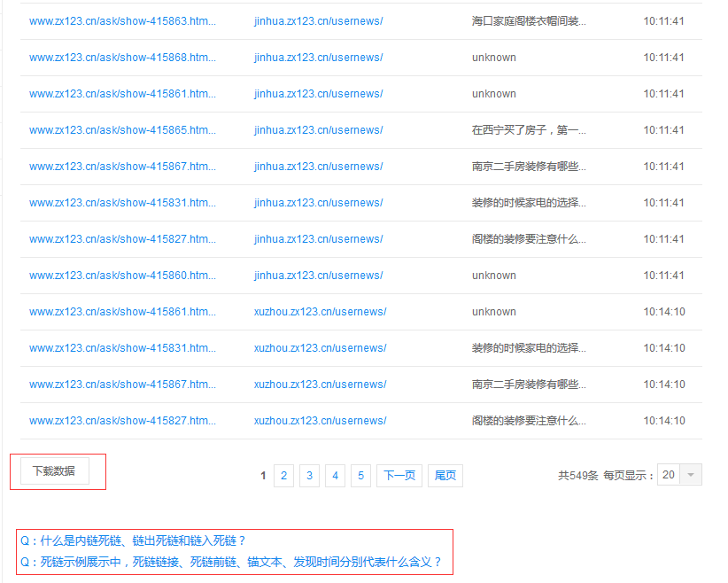The width and height of the screenshot is (728, 583).
Task: Go to page 2 of results
Action: (283, 476)
